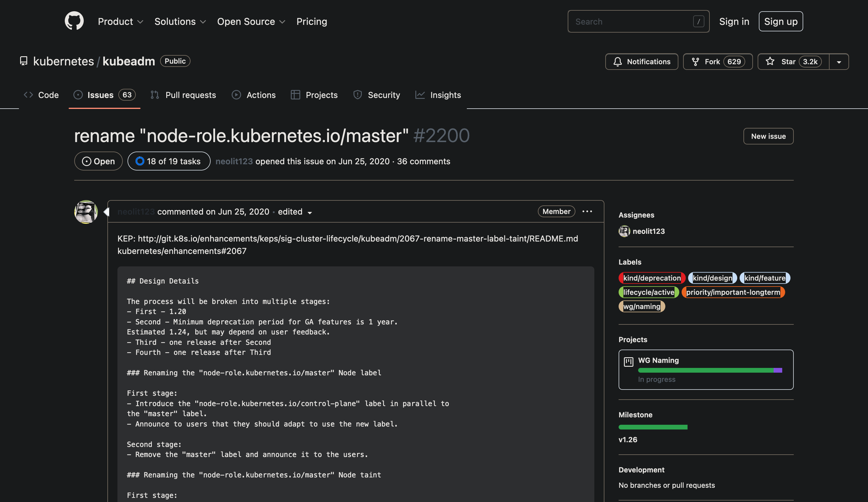Click neolit123's avatar beside the comment
868x502 pixels.
coord(86,212)
